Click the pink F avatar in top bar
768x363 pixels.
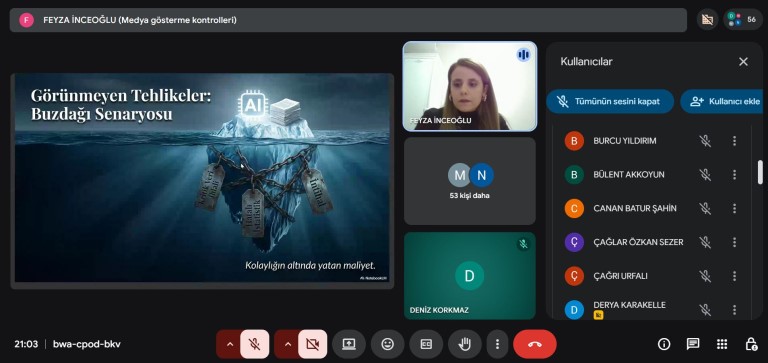pyautogui.click(x=26, y=20)
